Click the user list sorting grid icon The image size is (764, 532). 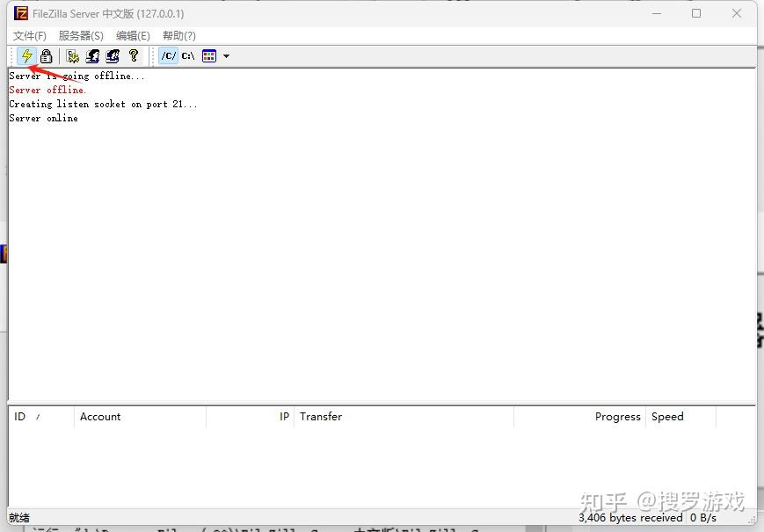point(209,56)
